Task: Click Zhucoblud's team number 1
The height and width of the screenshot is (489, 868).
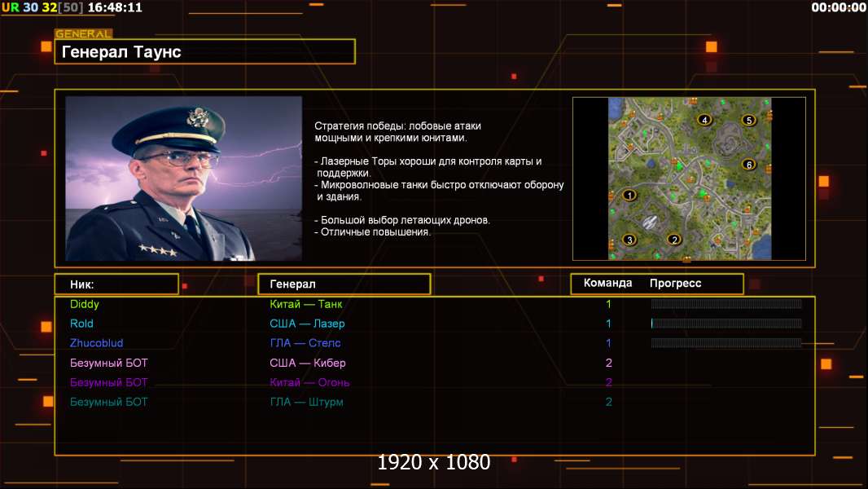Action: click(608, 343)
